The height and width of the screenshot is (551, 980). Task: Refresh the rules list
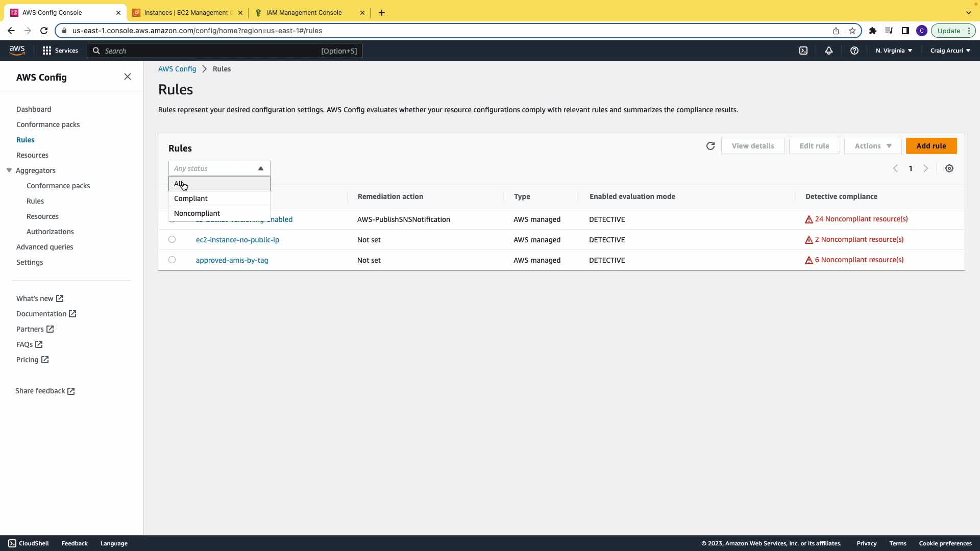pyautogui.click(x=710, y=146)
